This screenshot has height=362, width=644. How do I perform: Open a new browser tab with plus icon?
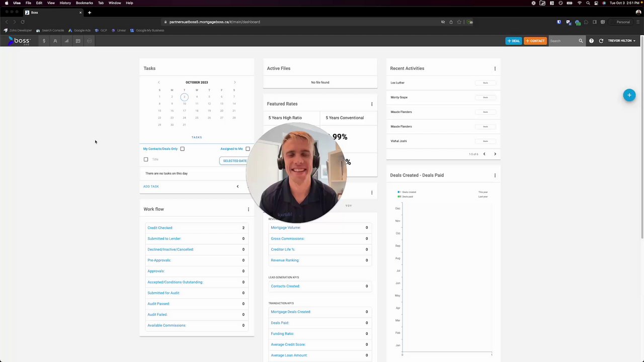(90, 13)
